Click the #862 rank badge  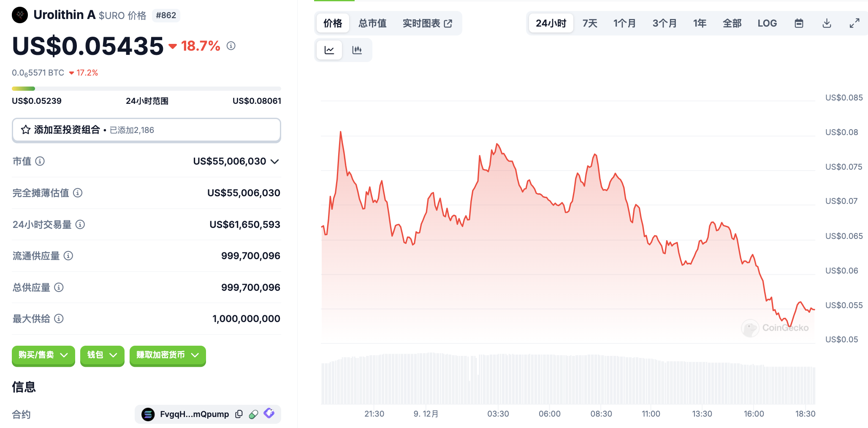[x=166, y=15]
